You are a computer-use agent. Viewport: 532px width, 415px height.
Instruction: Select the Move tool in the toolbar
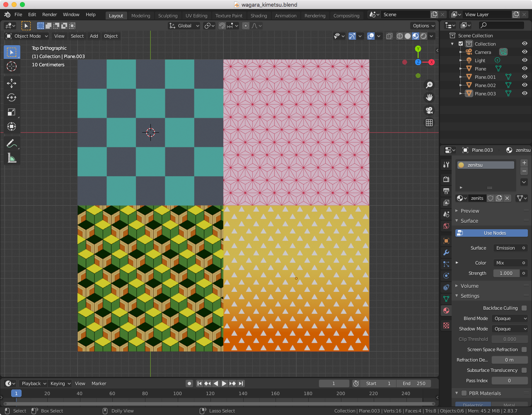click(x=12, y=83)
